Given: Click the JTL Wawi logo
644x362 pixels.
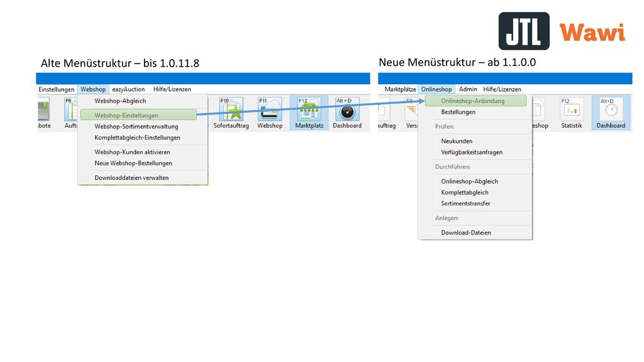Looking at the screenshot, I should (562, 31).
